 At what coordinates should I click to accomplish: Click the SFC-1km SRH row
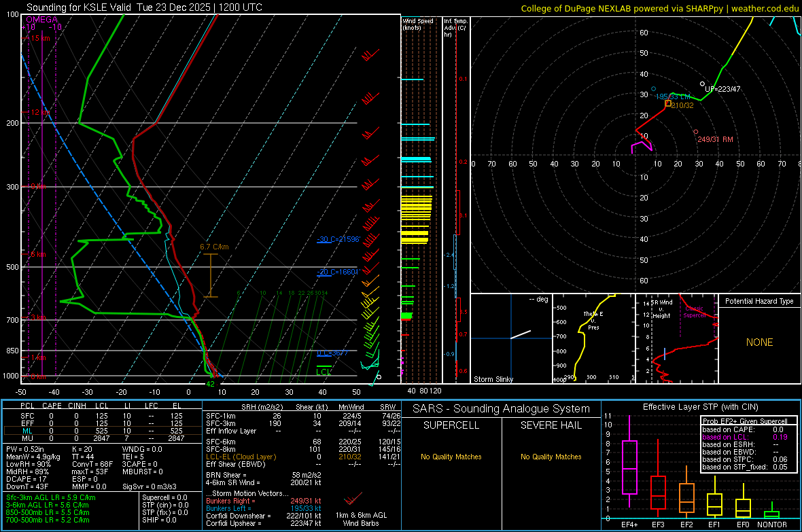coord(303,416)
